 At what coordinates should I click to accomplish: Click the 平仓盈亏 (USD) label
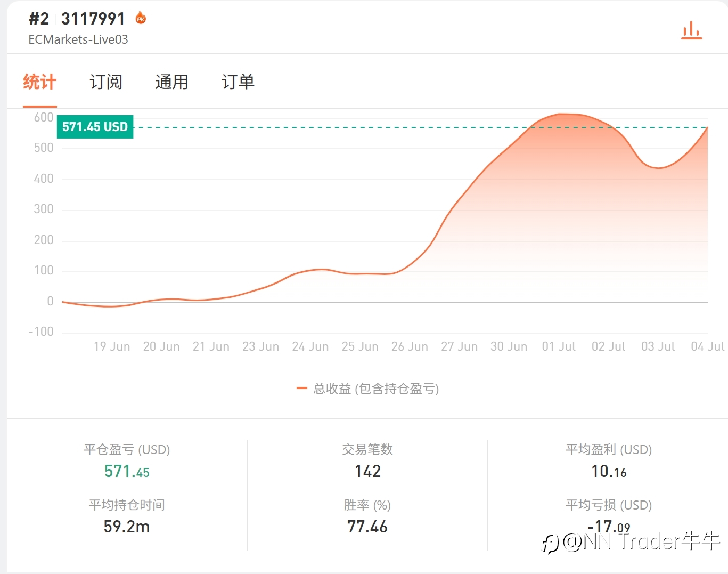pos(127,449)
